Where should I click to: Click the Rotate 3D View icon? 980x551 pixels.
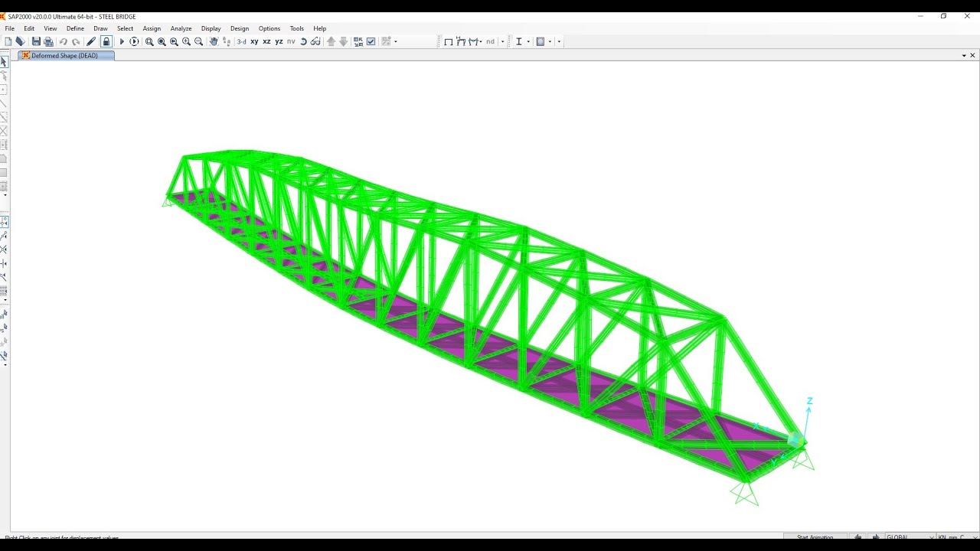click(x=303, y=41)
